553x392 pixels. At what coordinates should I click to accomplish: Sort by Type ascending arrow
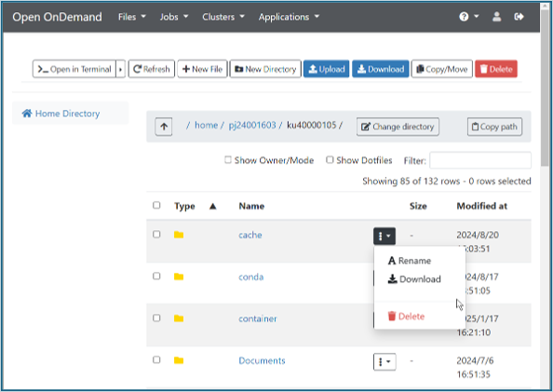(x=212, y=206)
